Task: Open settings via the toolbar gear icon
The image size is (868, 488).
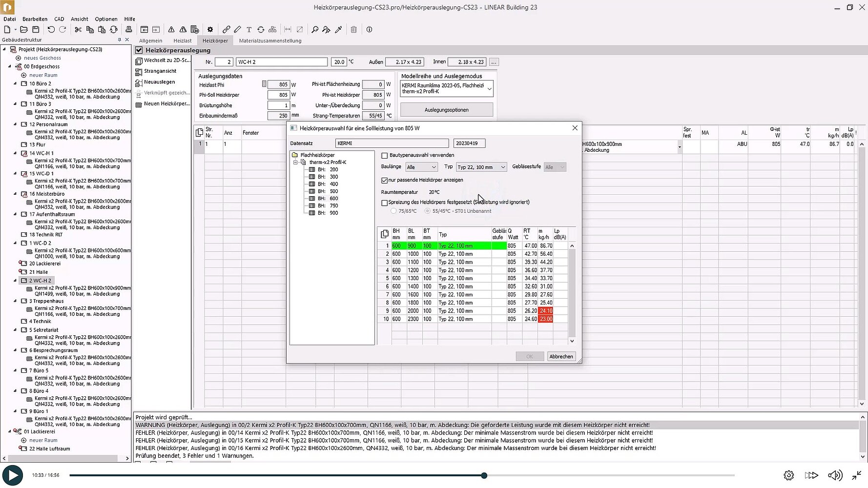Action: pyautogui.click(x=210, y=30)
